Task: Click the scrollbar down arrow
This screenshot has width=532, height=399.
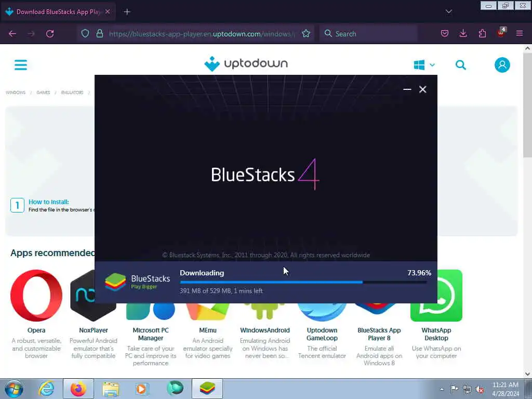Action: (x=528, y=374)
